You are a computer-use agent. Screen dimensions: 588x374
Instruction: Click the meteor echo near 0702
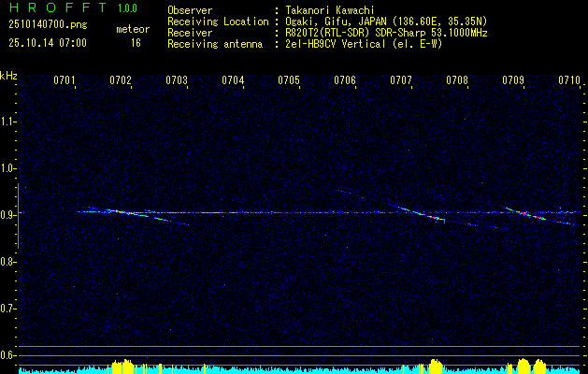[x=123, y=212]
